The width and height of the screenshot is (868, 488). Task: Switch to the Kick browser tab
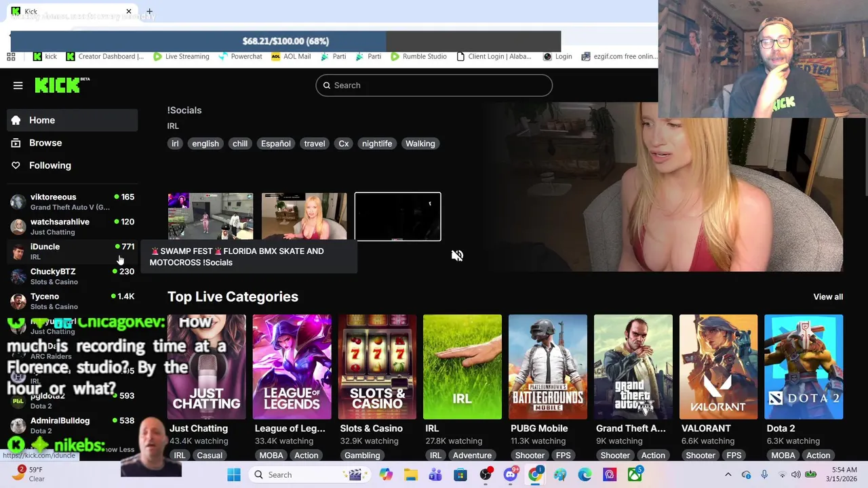pyautogui.click(x=71, y=12)
